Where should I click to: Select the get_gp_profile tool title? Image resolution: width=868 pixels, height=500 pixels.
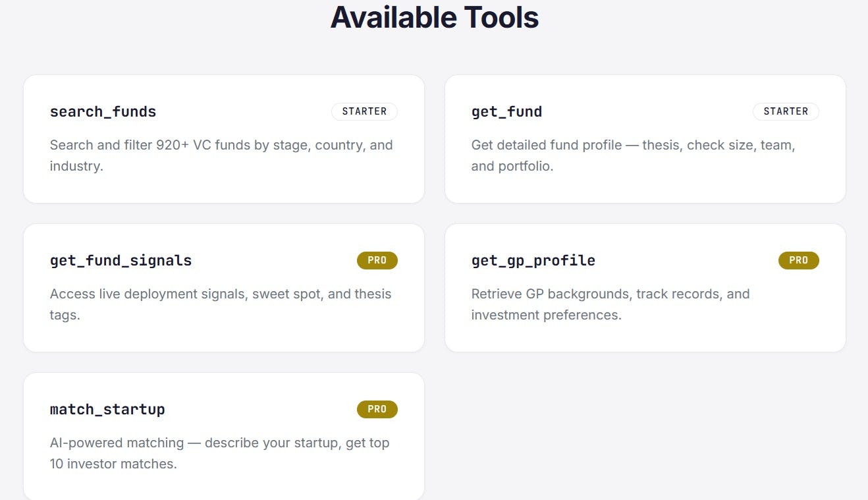point(533,260)
